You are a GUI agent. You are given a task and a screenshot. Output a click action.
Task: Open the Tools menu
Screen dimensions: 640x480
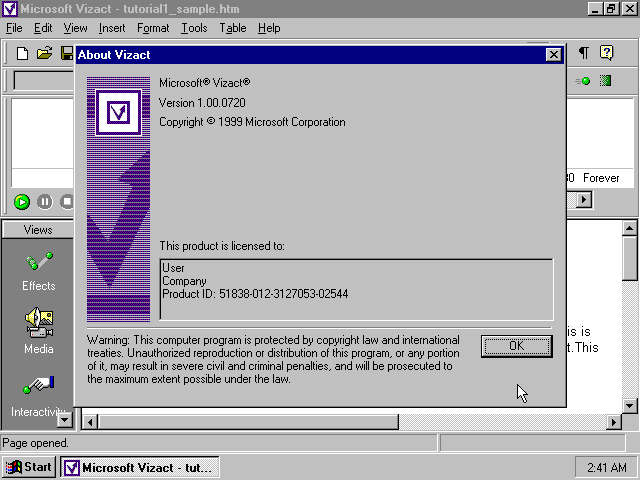pyautogui.click(x=194, y=28)
